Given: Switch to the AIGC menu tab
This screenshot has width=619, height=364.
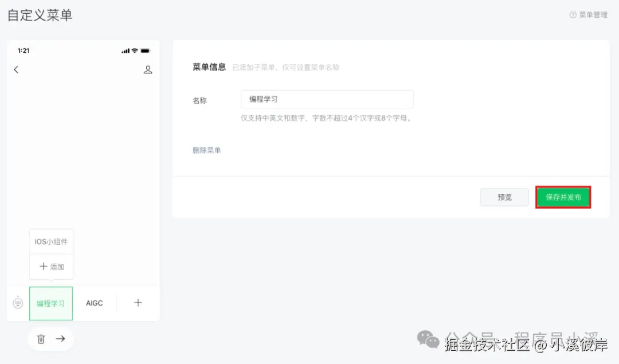Looking at the screenshot, I should (95, 303).
